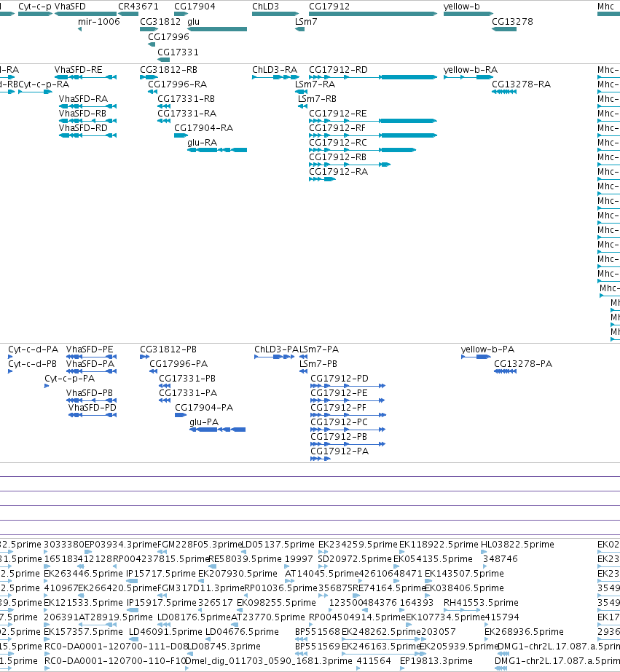The height and width of the screenshot is (672, 620).
Task: Click the EK268936.5prime EST label
Action: (524, 632)
